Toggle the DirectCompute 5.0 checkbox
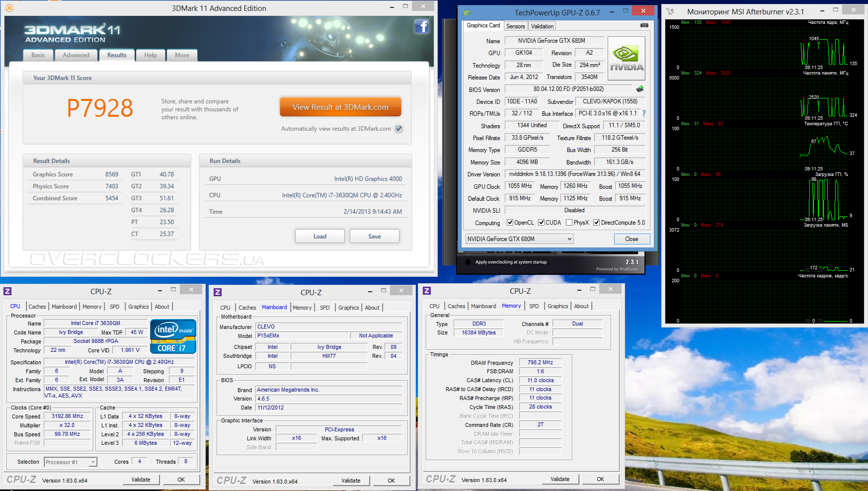Viewport: 868px width, 491px height. pos(597,223)
